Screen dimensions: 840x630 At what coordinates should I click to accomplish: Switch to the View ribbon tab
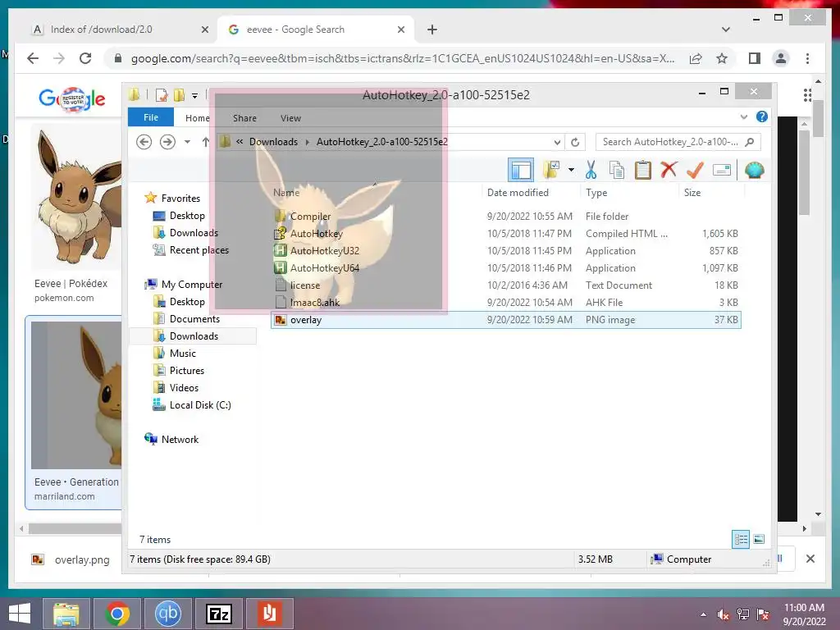coord(290,118)
